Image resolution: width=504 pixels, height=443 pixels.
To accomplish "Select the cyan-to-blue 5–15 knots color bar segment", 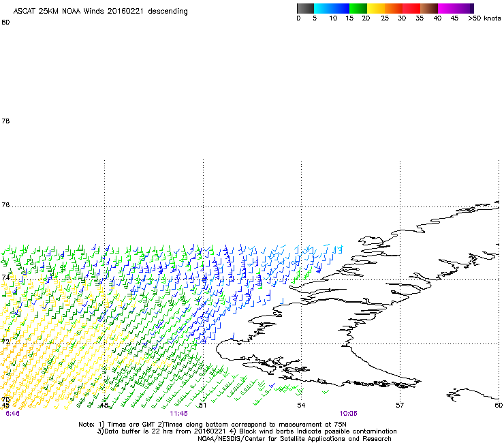I will coord(332,8).
